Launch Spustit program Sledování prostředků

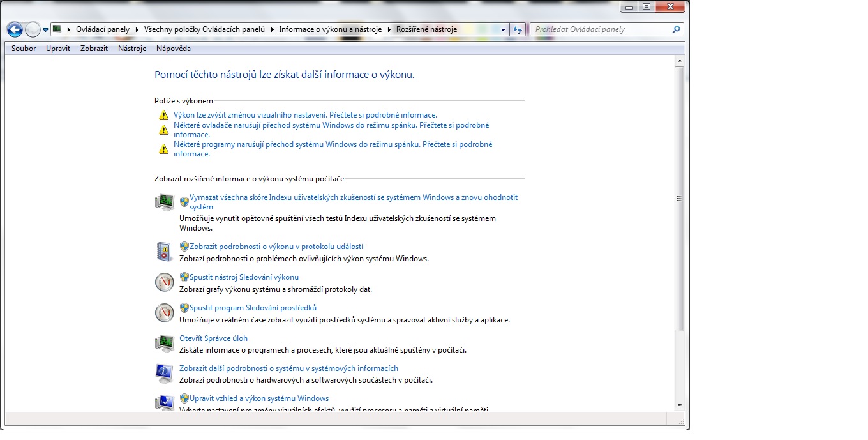click(253, 308)
